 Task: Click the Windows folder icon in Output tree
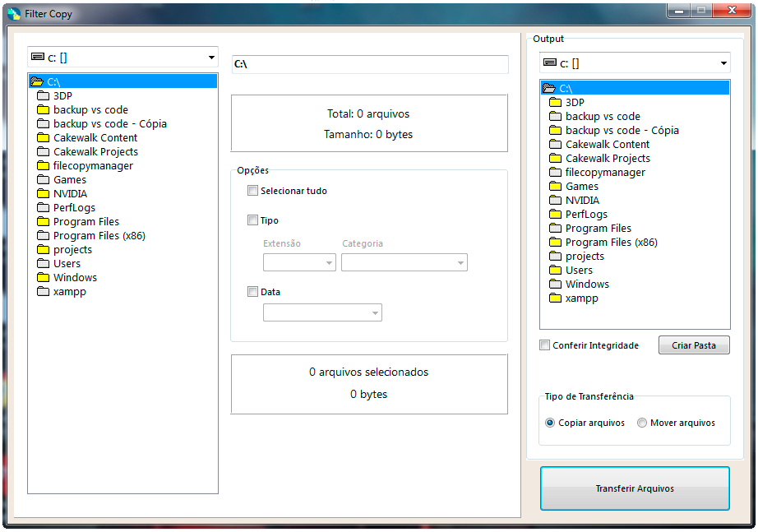(556, 284)
